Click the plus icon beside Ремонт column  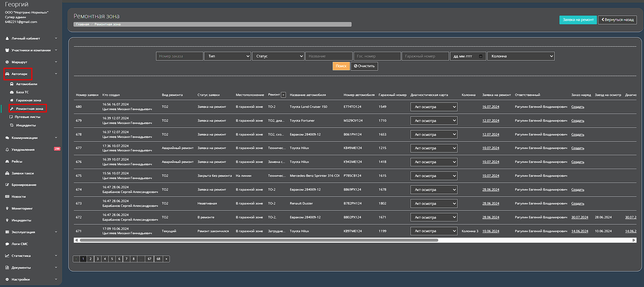pyautogui.click(x=284, y=95)
